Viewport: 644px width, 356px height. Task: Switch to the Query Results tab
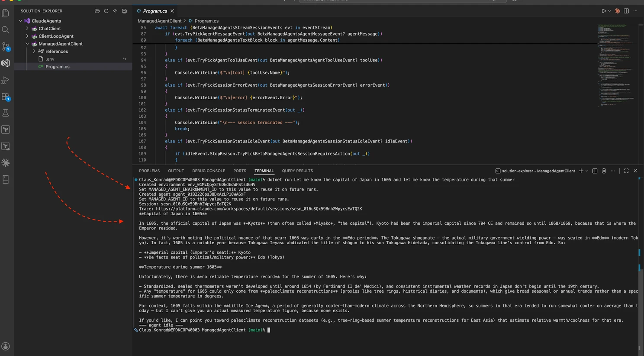coord(297,171)
